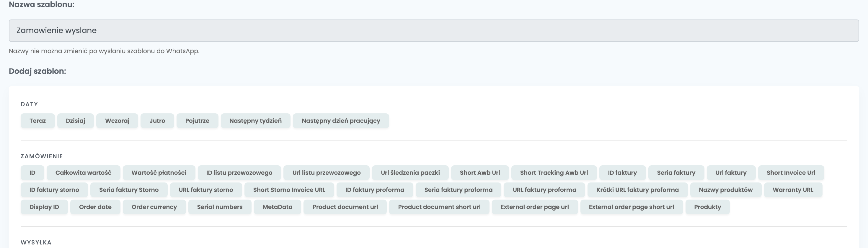The image size is (868, 248).
Task: Select the 'MetaData' chip
Action: tap(278, 207)
